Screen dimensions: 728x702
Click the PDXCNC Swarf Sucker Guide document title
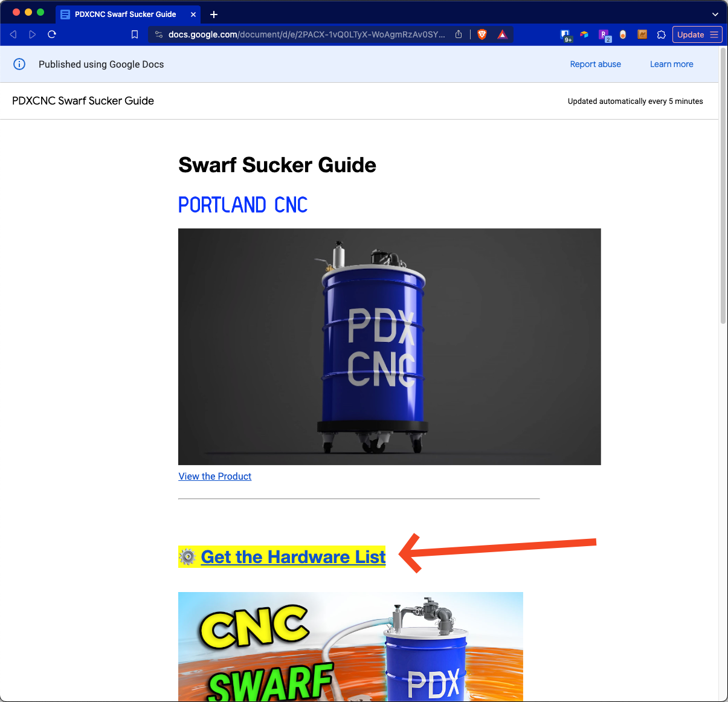coord(83,101)
